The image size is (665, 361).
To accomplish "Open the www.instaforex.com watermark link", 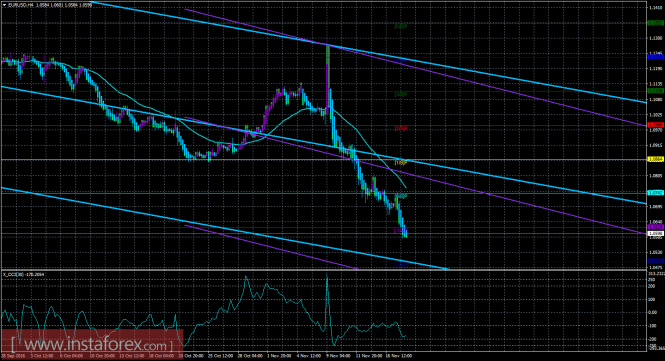I will pyautogui.click(x=92, y=344).
